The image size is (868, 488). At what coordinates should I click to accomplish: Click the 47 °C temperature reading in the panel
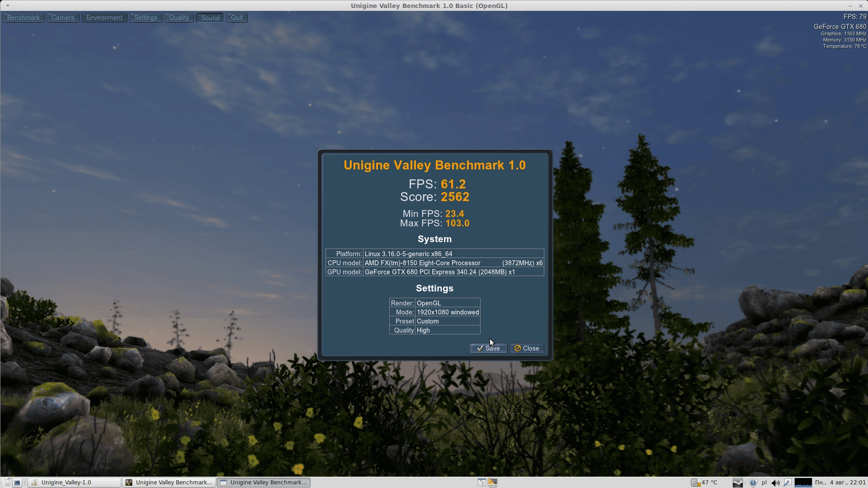coord(709,482)
